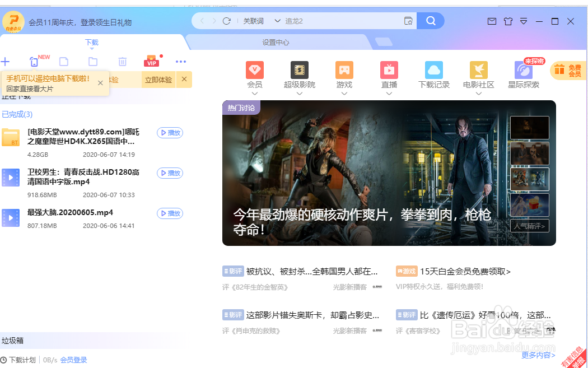Open the favorites icon inside the search bar

(408, 21)
